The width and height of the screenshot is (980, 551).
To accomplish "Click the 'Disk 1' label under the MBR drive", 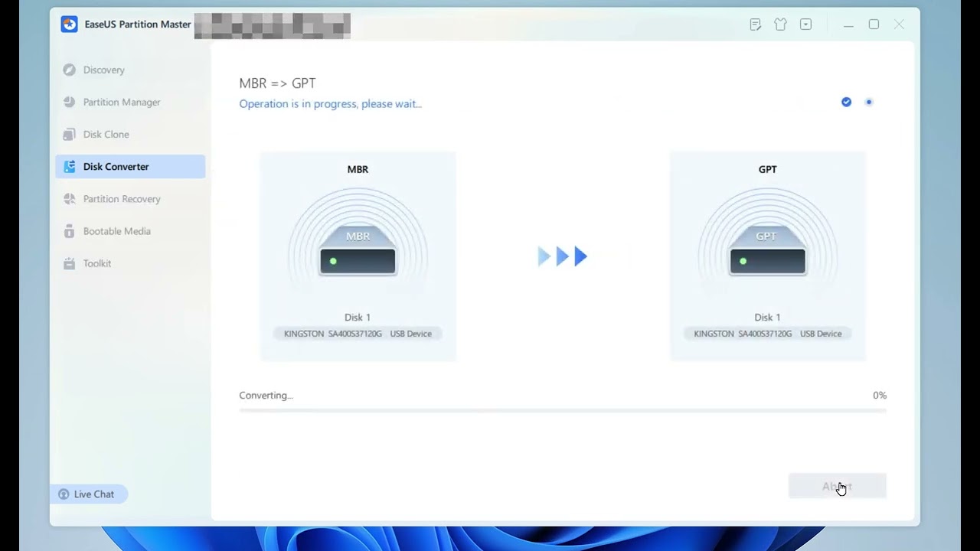I will 358,318.
